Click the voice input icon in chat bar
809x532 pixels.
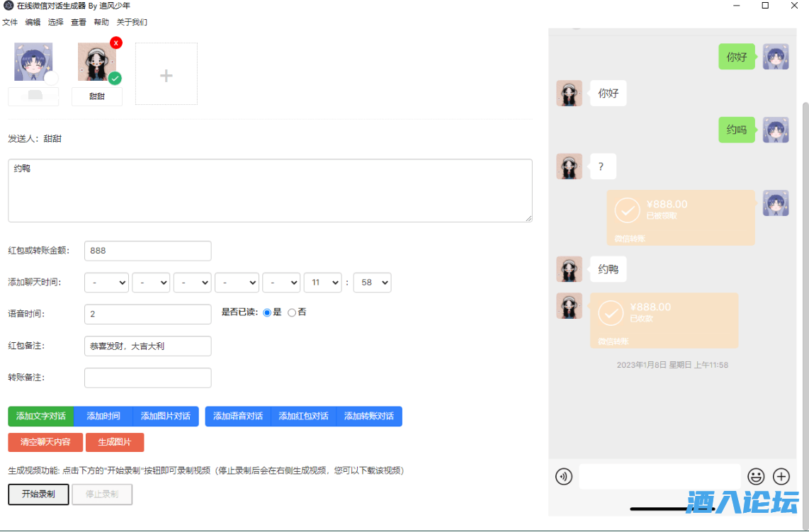[564, 477]
